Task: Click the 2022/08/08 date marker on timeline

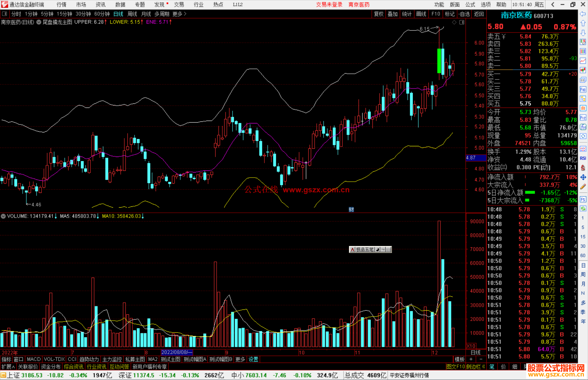Action: tap(177, 352)
